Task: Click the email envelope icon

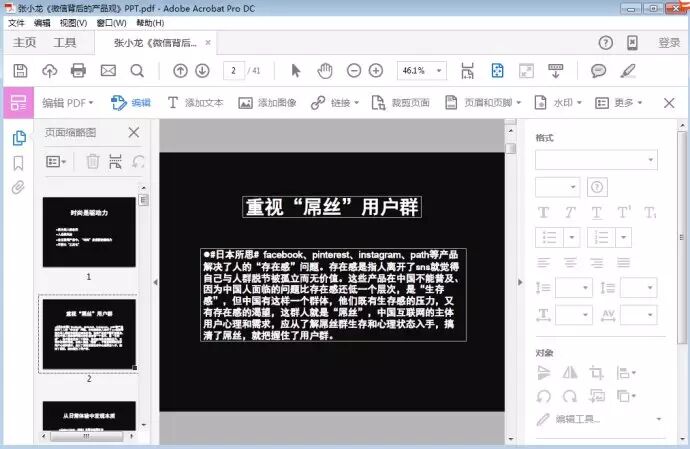Action: click(x=108, y=70)
